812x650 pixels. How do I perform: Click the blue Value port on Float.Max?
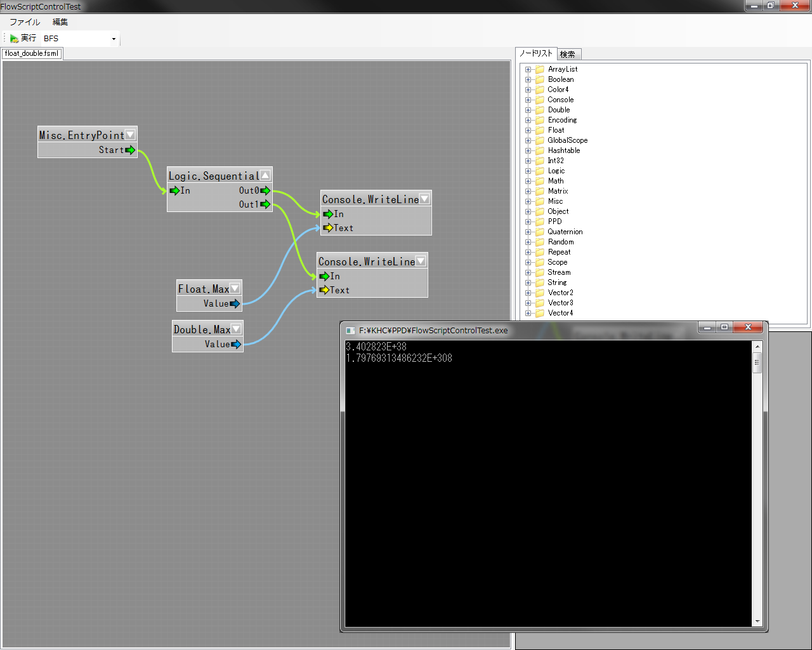click(235, 304)
